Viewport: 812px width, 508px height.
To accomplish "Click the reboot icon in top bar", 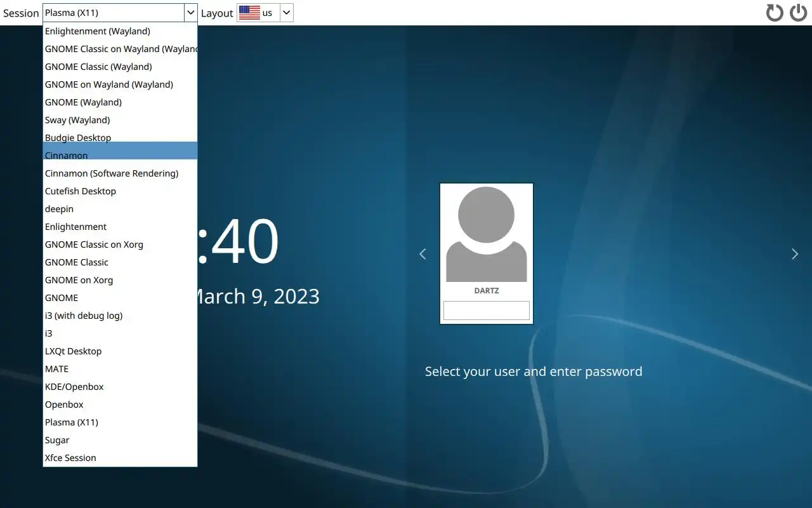I will coord(775,13).
